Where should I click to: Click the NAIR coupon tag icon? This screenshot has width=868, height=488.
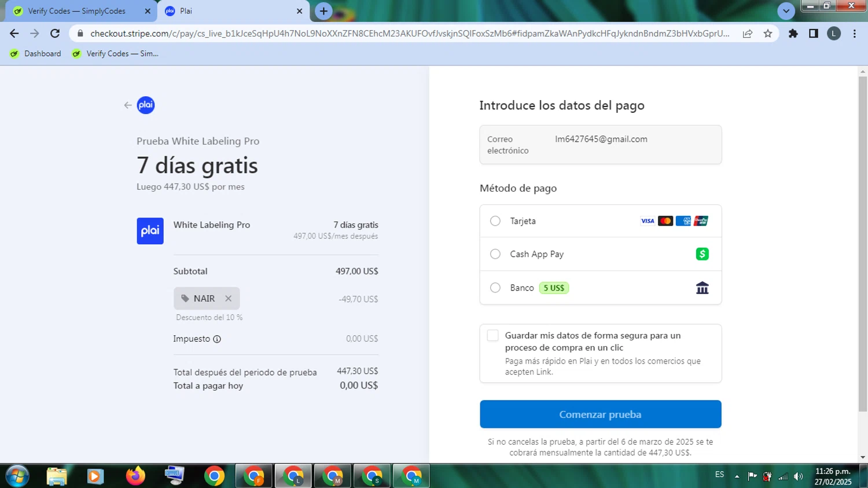[185, 299]
